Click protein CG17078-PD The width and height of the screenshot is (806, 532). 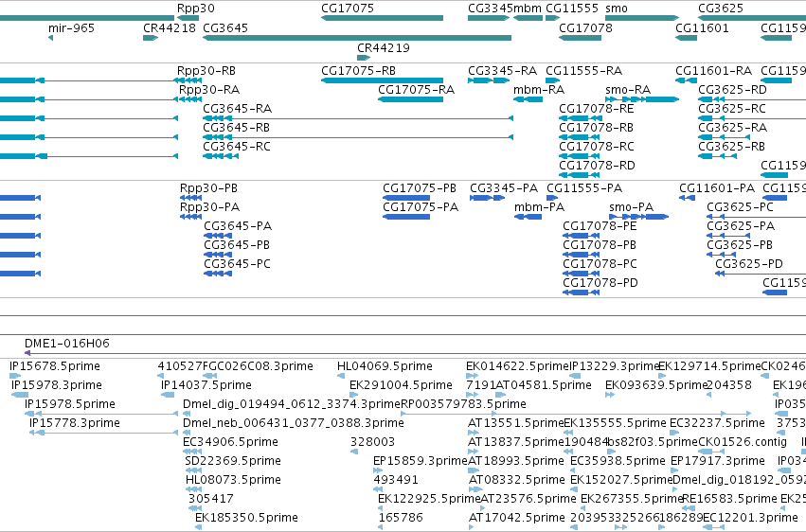coord(600,283)
